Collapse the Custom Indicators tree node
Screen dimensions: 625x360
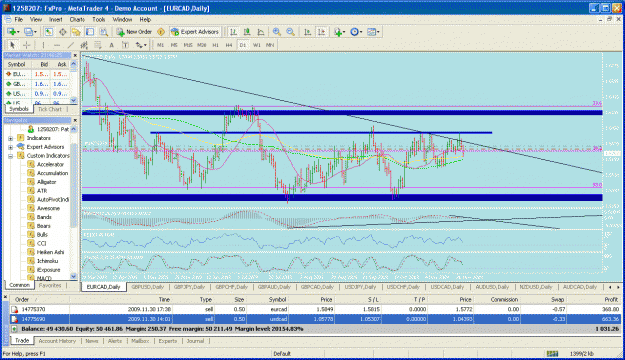10,155
